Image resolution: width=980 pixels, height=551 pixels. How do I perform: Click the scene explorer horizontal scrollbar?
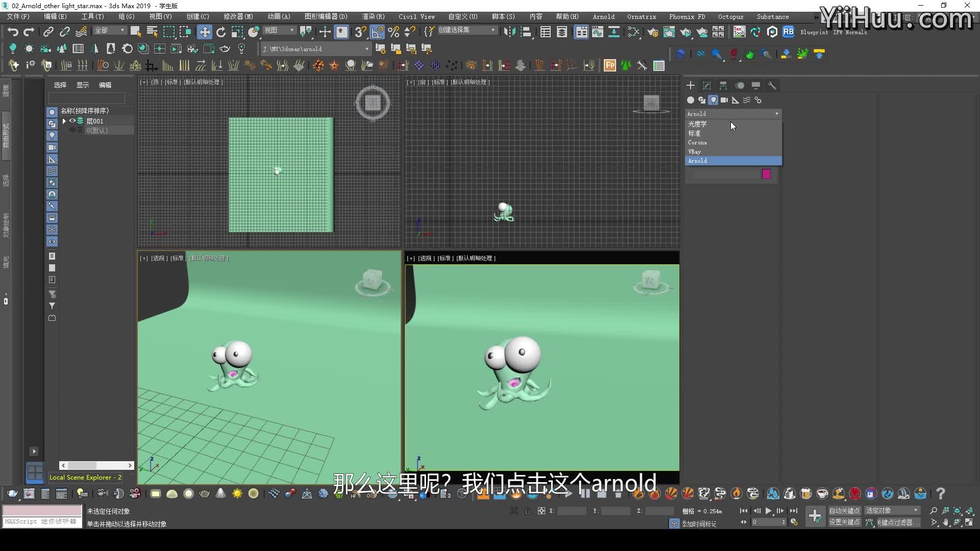click(x=96, y=465)
